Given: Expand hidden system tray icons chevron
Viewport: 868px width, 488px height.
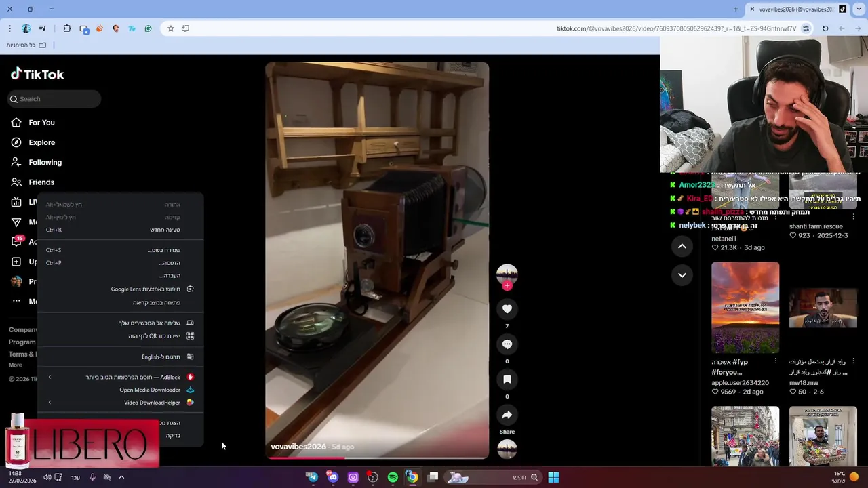Looking at the screenshot, I should coord(121,477).
